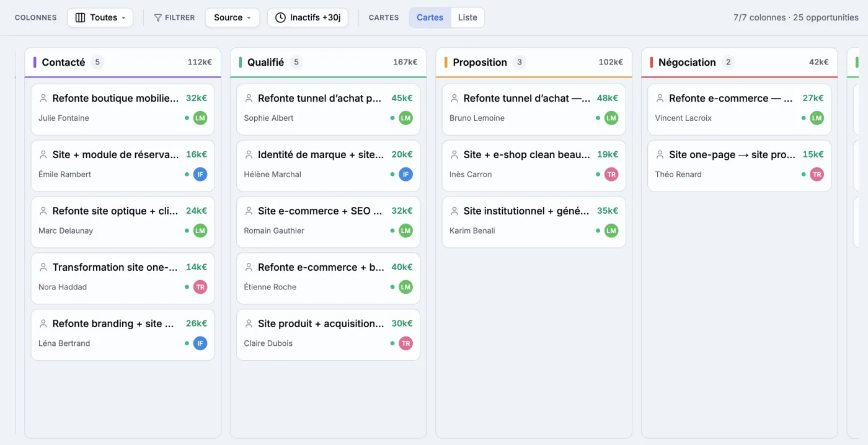The height and width of the screenshot is (445, 868).
Task: Click the Négociation count badge 2
Action: pyautogui.click(x=728, y=62)
